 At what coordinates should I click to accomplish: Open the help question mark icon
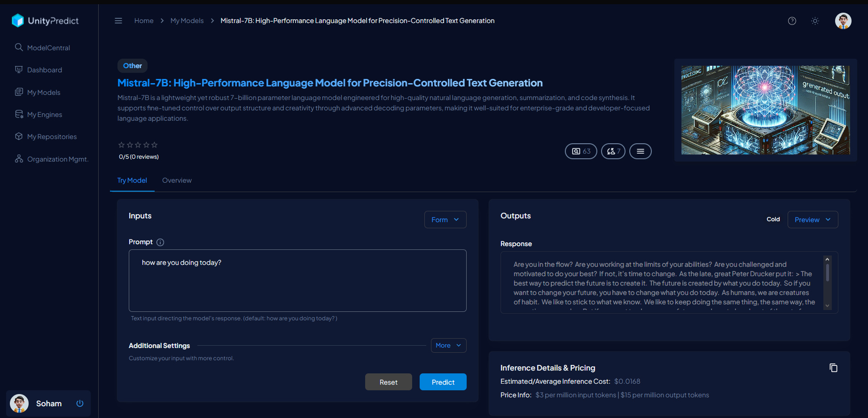tap(792, 21)
